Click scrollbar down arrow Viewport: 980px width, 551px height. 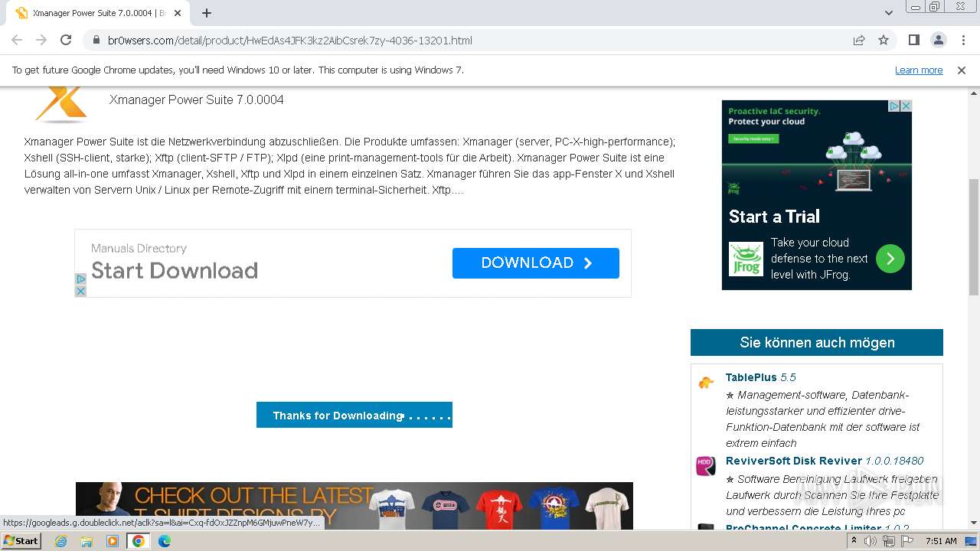974,523
